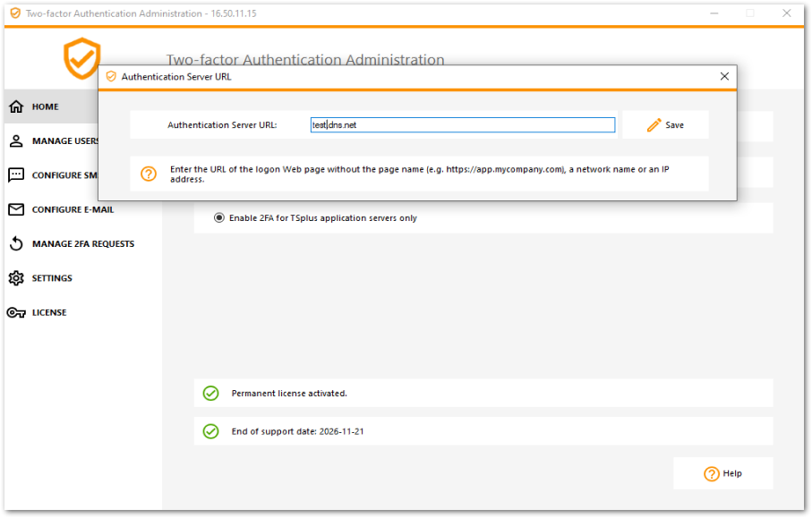The width and height of the screenshot is (812, 518).
Task: Click the green checkmark beside Permanent license activated
Action: pyautogui.click(x=210, y=393)
